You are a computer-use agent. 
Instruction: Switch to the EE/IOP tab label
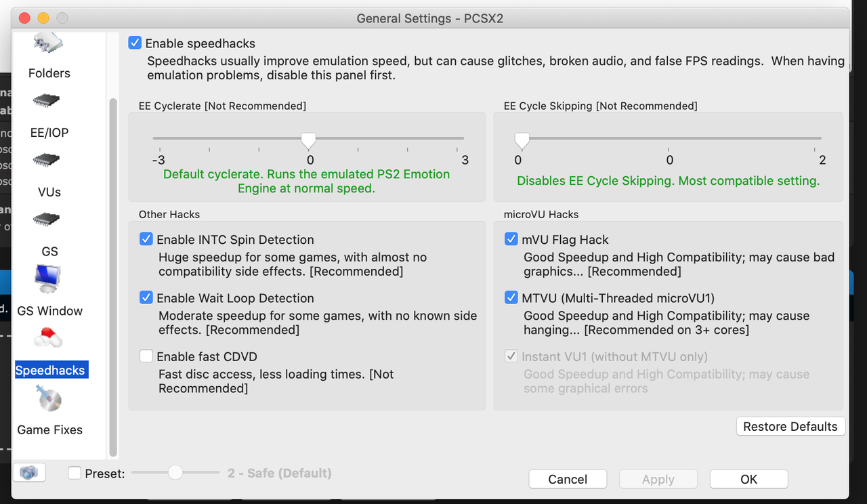[x=49, y=133]
